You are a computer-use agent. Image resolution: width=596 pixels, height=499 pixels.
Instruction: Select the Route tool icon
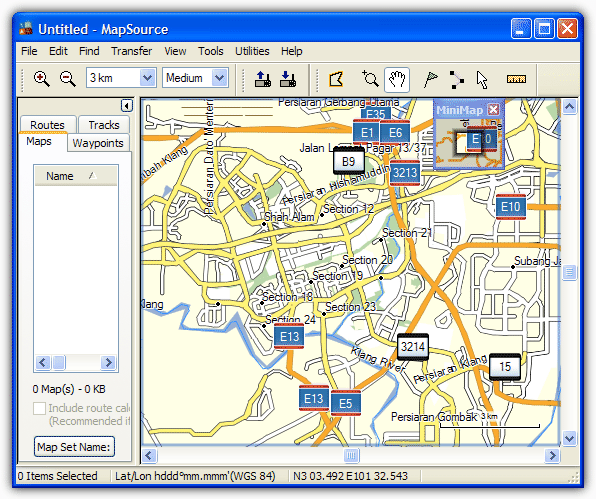[x=457, y=79]
